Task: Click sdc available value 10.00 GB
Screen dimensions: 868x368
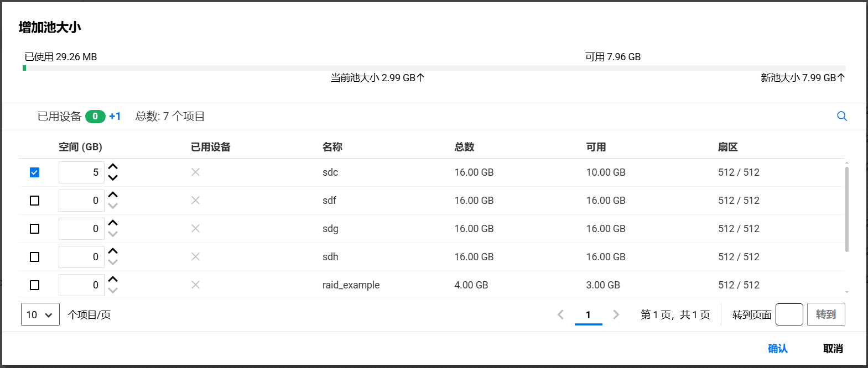Action: pyautogui.click(x=606, y=172)
